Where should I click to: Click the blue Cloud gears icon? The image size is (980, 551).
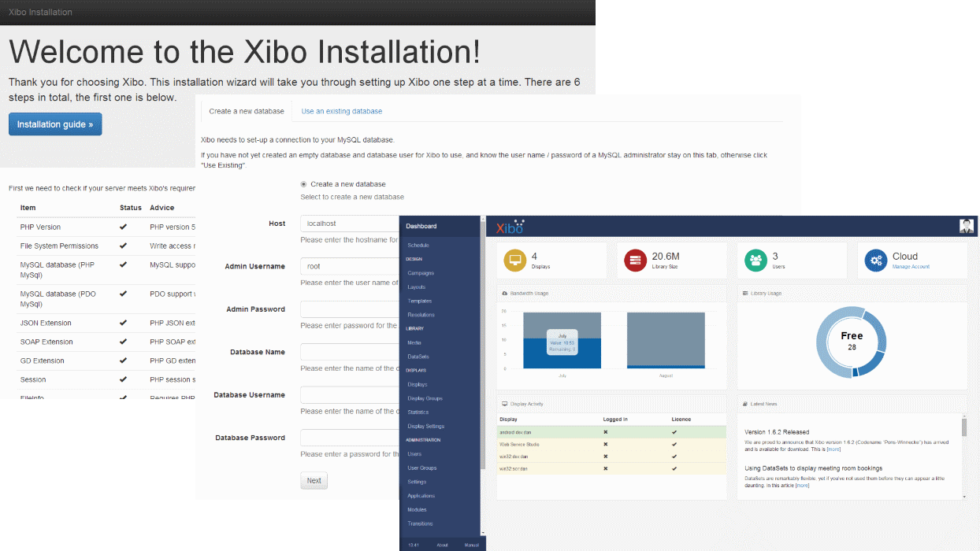tap(876, 261)
